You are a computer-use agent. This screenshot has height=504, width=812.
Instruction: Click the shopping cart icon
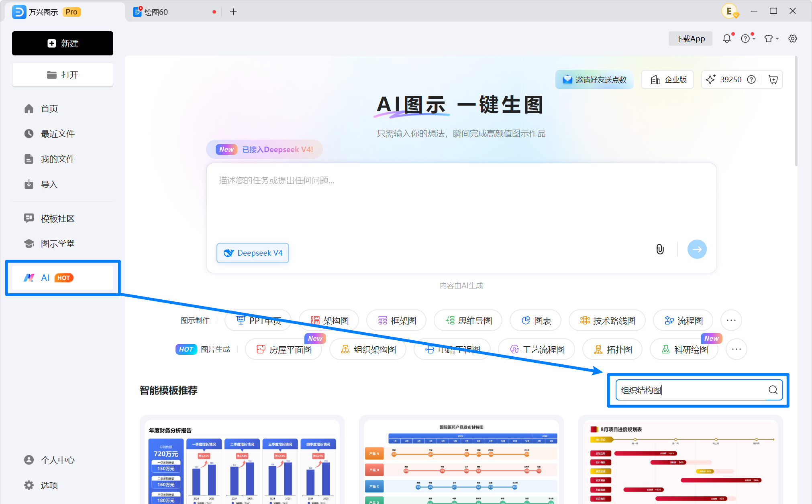[x=773, y=79]
